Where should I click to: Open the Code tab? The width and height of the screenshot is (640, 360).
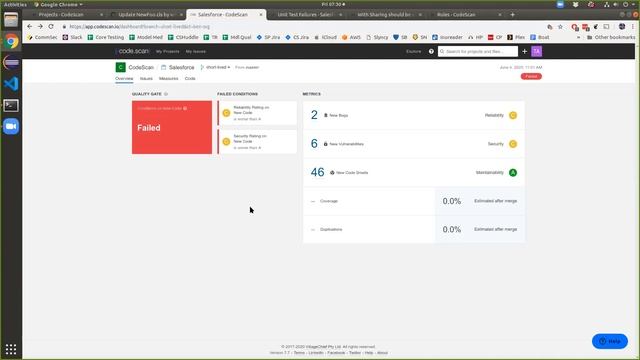pyautogui.click(x=190, y=78)
